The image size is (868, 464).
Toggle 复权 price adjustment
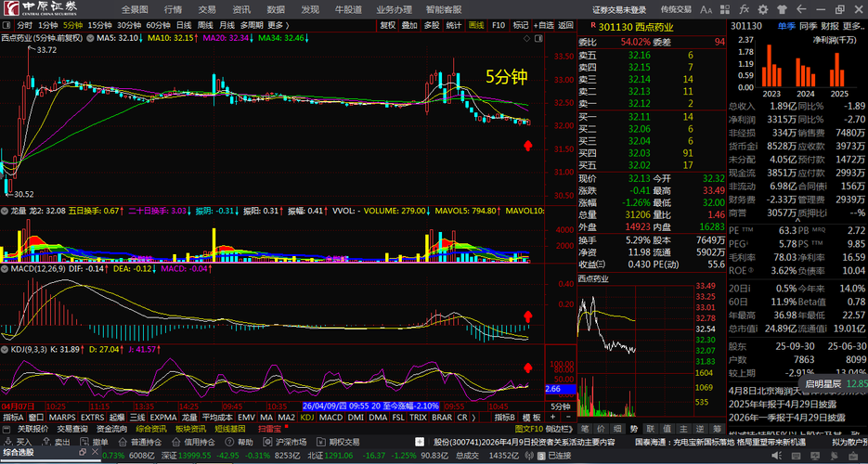(387, 25)
